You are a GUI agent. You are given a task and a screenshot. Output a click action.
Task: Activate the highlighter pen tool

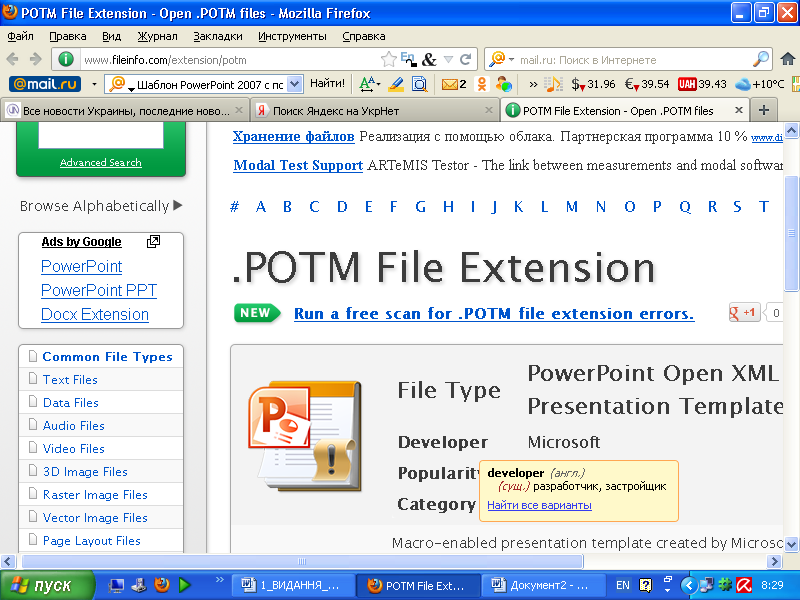(396, 84)
